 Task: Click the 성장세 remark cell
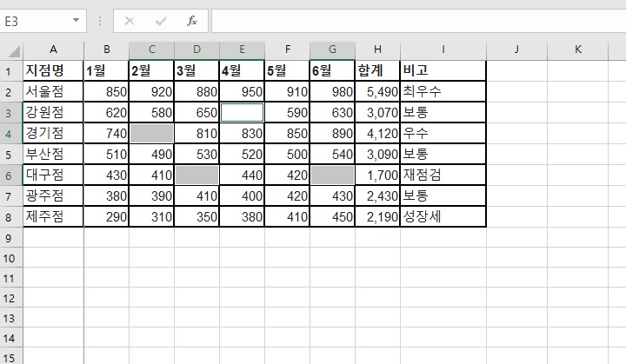click(x=443, y=216)
